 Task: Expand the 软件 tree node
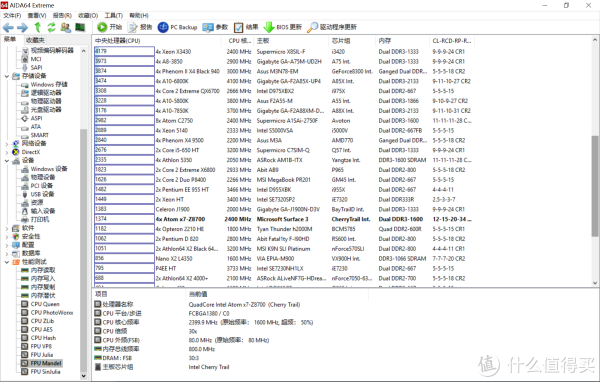coord(7,229)
